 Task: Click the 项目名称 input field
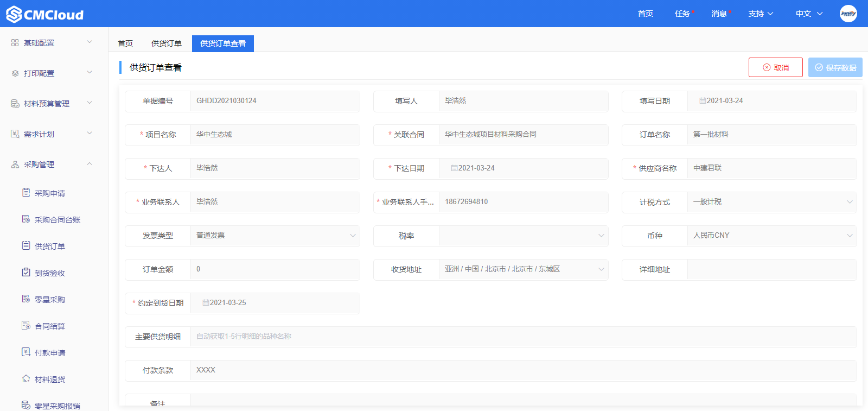point(275,135)
